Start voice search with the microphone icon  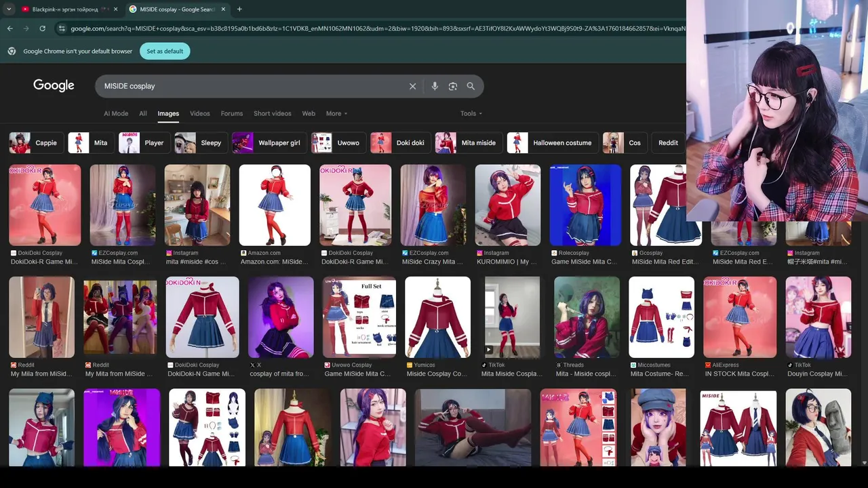pos(435,86)
